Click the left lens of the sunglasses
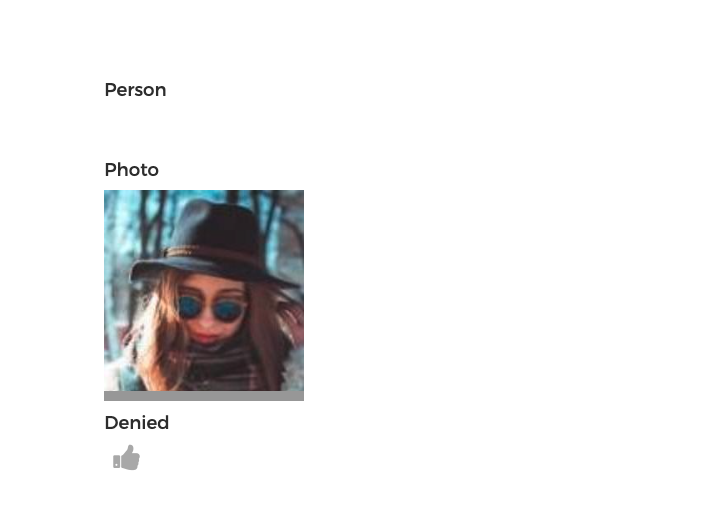 [x=191, y=306]
